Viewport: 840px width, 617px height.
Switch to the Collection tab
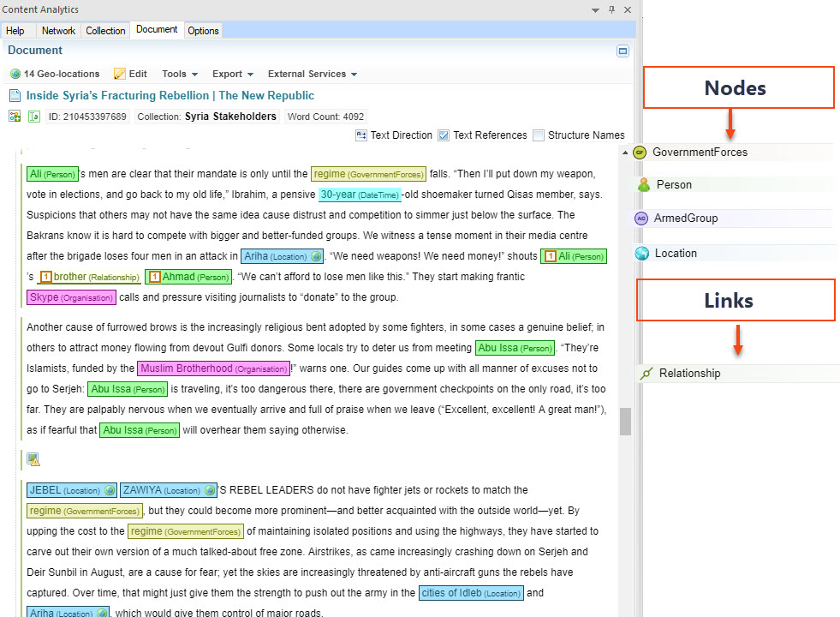(106, 31)
